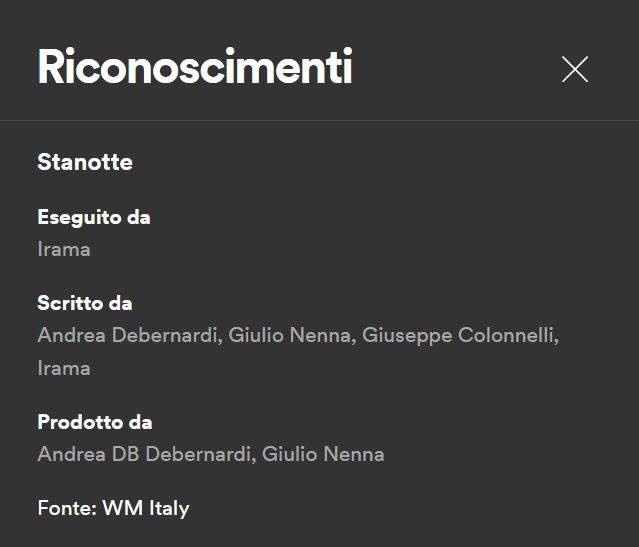Click the Riconoscimenti dialog heading
Screen dimensions: 639x547
click(194, 68)
